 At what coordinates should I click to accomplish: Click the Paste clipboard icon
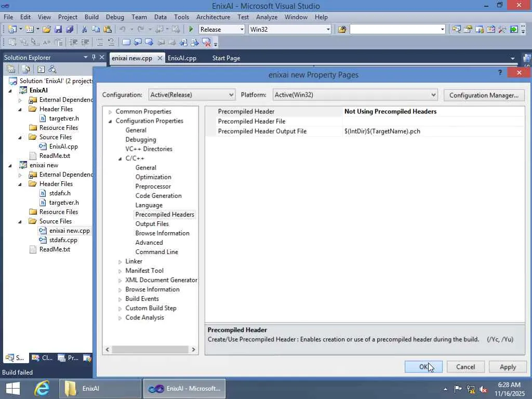pyautogui.click(x=107, y=30)
